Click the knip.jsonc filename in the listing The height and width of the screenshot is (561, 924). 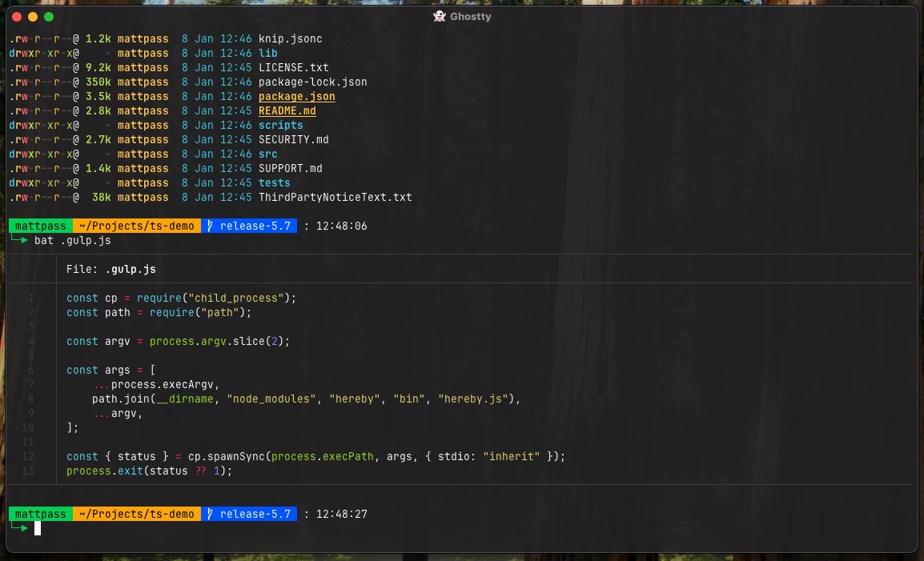click(290, 38)
